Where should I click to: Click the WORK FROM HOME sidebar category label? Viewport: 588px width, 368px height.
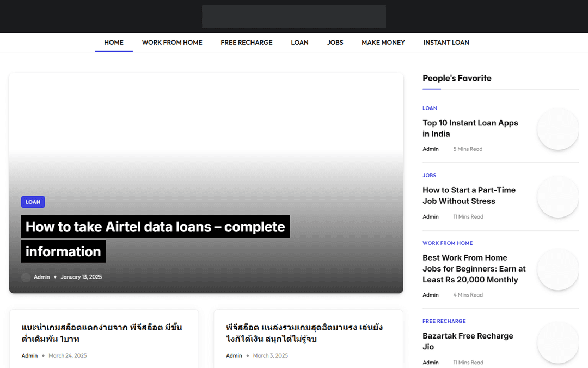click(x=448, y=243)
